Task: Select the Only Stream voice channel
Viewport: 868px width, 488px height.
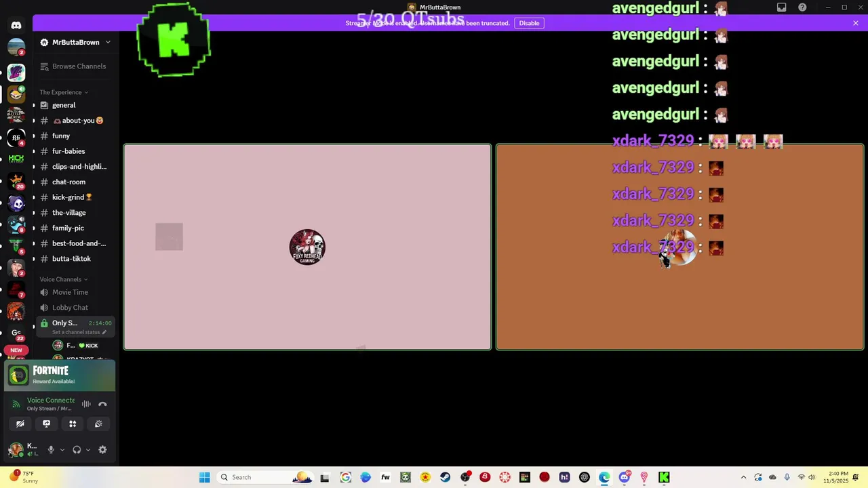Action: point(65,323)
